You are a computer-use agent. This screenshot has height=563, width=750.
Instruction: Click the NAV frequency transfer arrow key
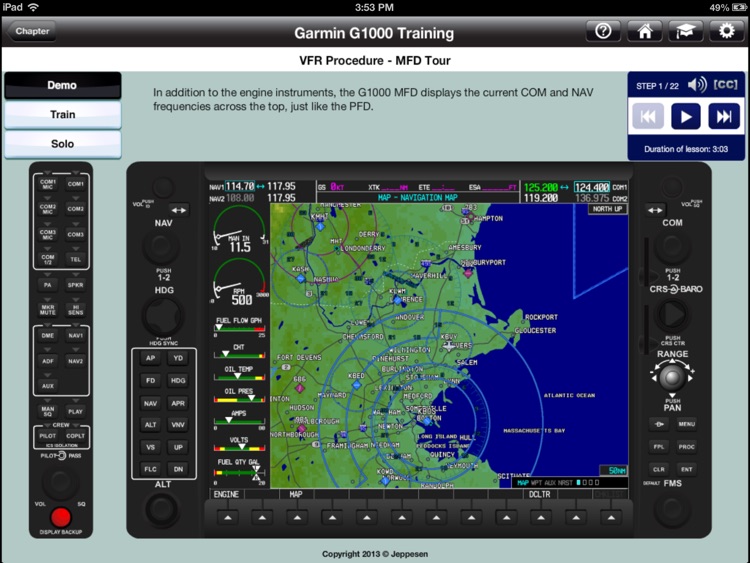pyautogui.click(x=178, y=210)
